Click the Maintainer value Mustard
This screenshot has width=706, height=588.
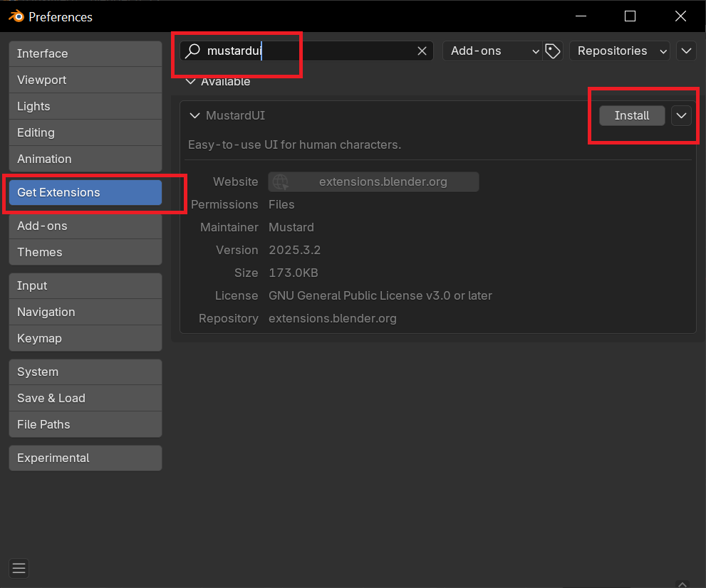point(291,227)
